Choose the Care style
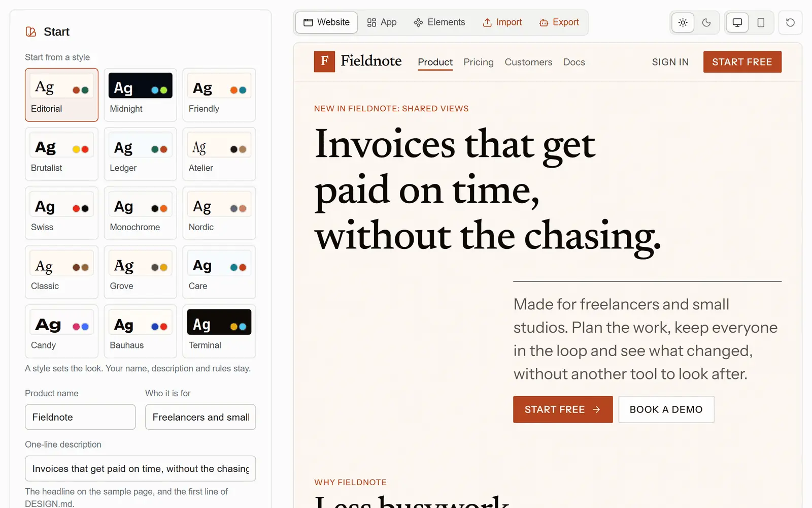The image size is (812, 508). pos(219,272)
